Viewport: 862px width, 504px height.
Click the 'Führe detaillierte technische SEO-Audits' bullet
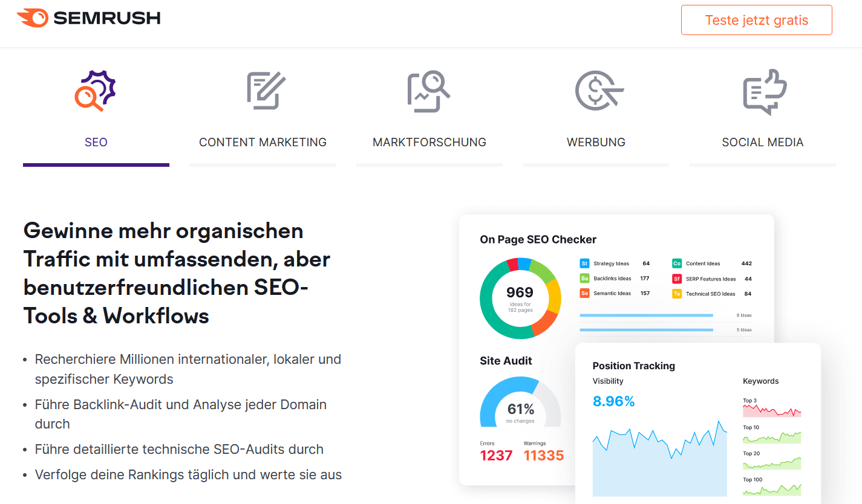(x=179, y=449)
